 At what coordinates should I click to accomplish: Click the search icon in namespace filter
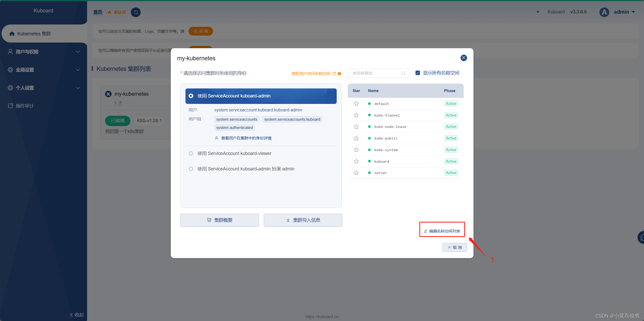tap(403, 73)
